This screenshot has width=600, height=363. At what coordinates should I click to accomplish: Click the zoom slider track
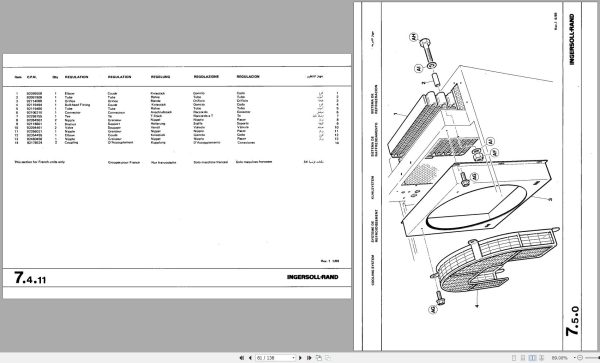[592, 358]
